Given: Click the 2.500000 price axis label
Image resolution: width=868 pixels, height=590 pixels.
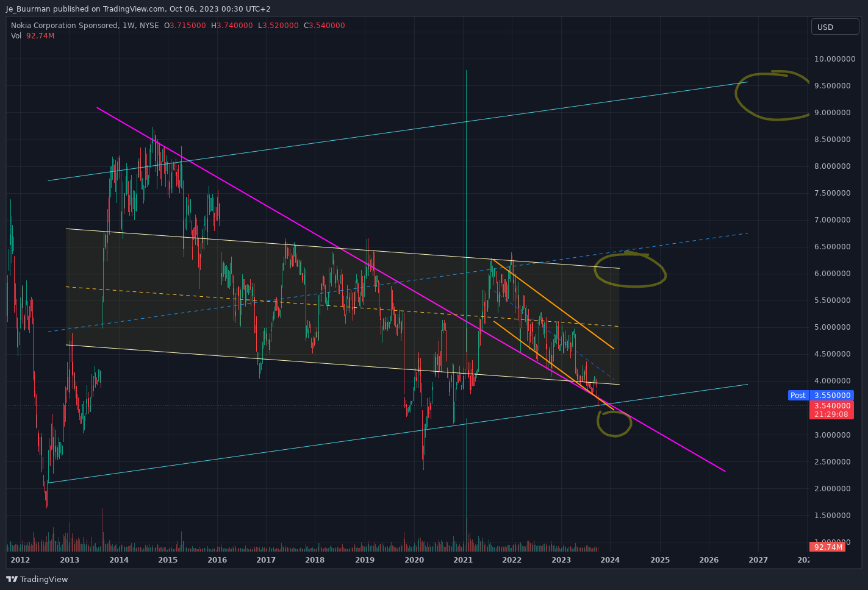Looking at the screenshot, I should click(832, 461).
